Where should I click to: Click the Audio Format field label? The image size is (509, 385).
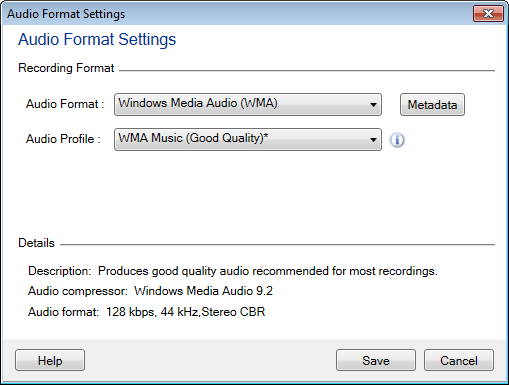[x=65, y=104]
